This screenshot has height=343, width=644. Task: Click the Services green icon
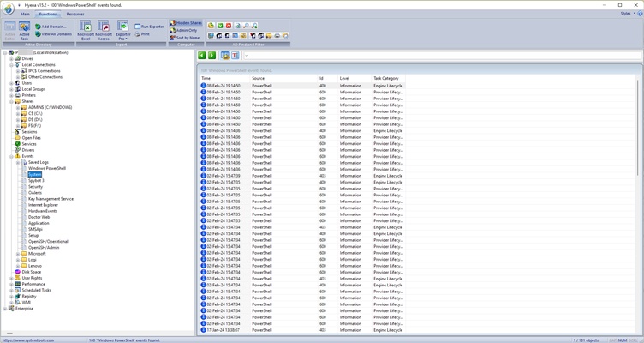click(18, 144)
